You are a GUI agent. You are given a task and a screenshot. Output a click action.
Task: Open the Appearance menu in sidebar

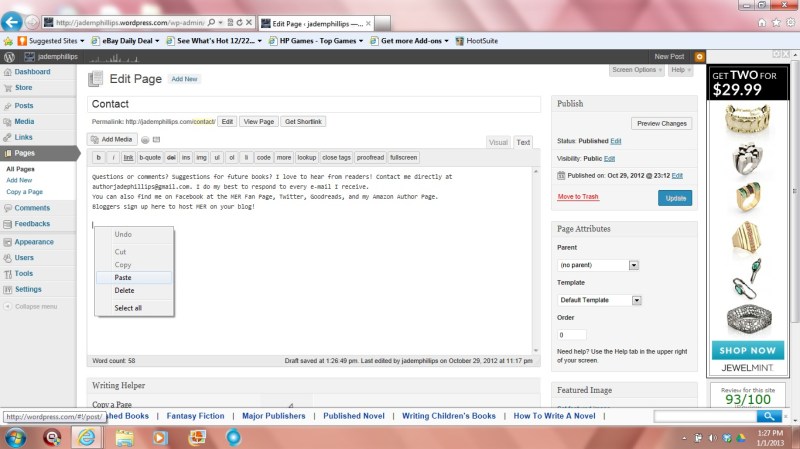point(34,241)
